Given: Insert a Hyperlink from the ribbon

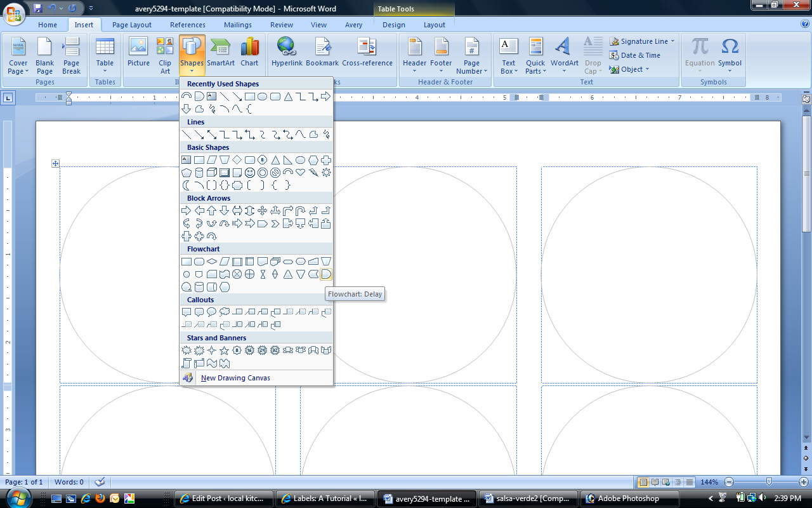Looking at the screenshot, I should click(287, 53).
